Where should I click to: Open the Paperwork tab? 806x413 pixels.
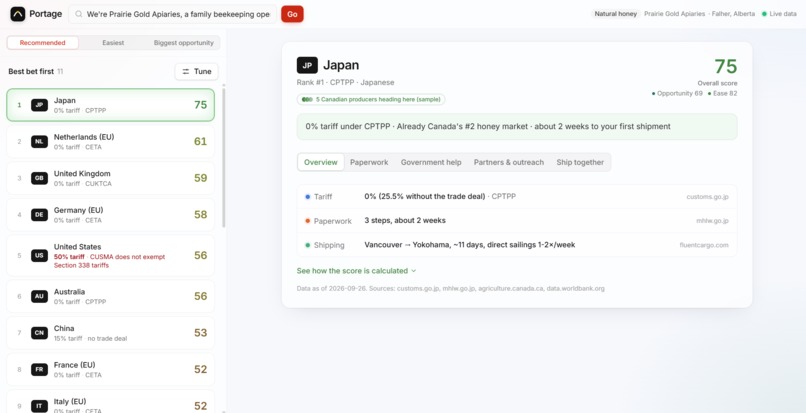369,162
